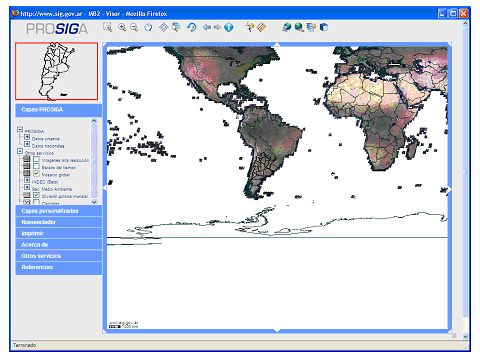Screen dimensions: 480x360
Task: Uncheck the División política mundial layer
Action: click(x=36, y=195)
